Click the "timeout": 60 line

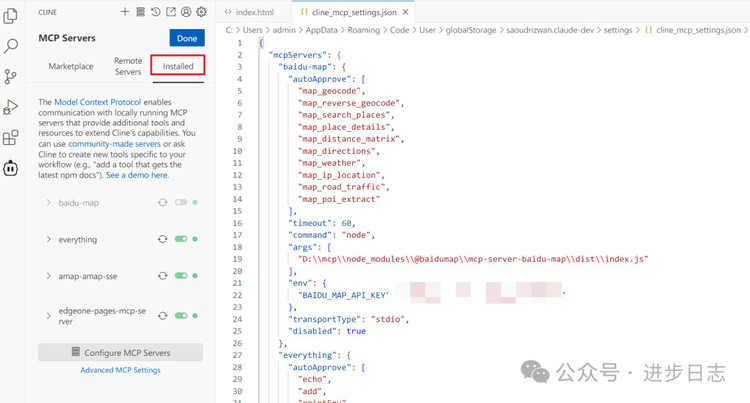coord(322,223)
